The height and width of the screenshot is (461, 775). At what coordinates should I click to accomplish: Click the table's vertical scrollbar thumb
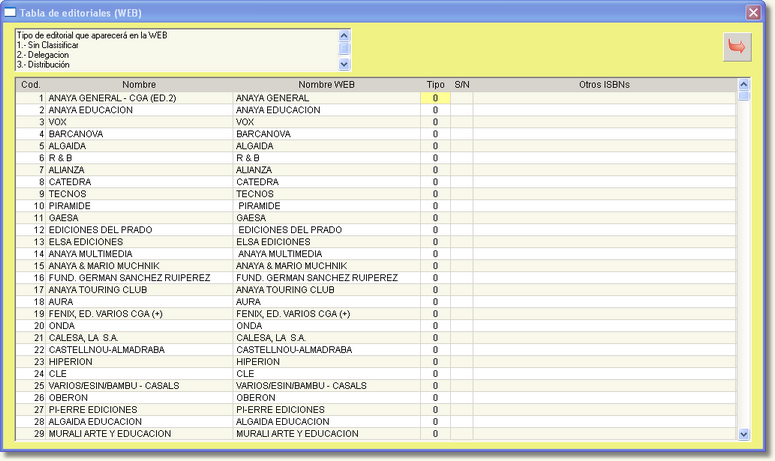pyautogui.click(x=743, y=96)
